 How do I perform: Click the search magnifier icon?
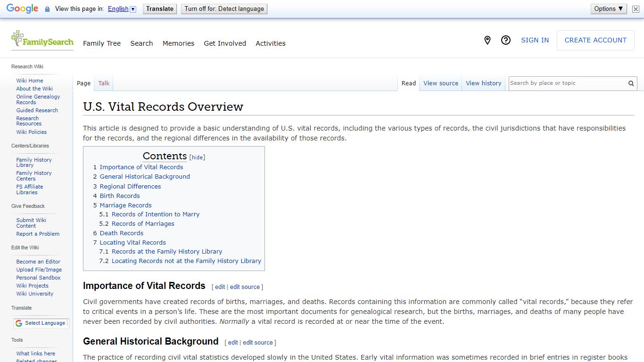[631, 83]
